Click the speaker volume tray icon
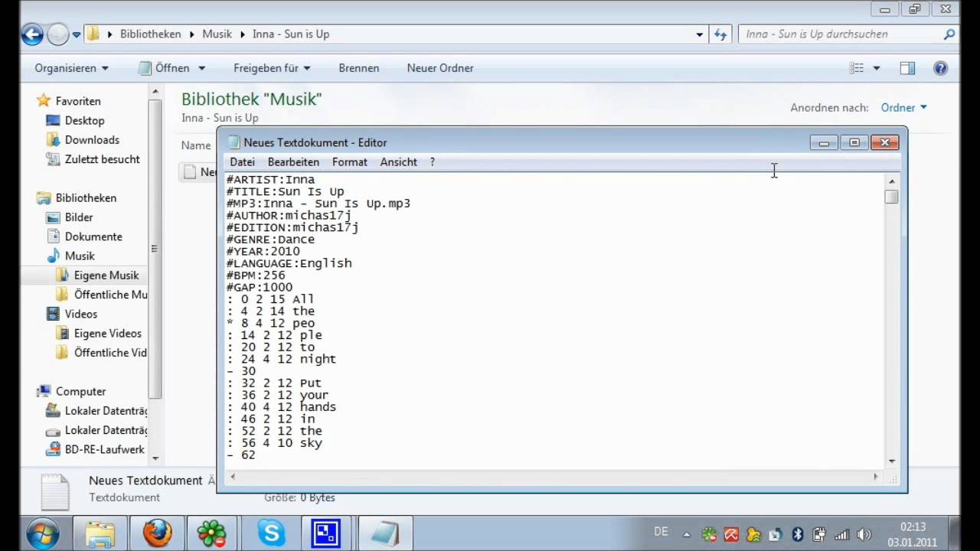980x551 pixels. click(864, 535)
